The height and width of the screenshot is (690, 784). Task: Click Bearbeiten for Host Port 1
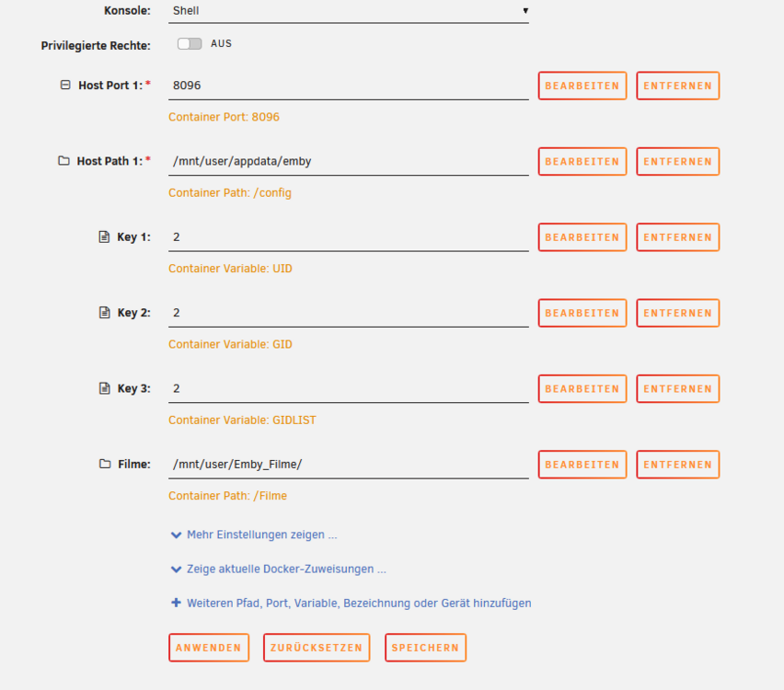(x=582, y=86)
